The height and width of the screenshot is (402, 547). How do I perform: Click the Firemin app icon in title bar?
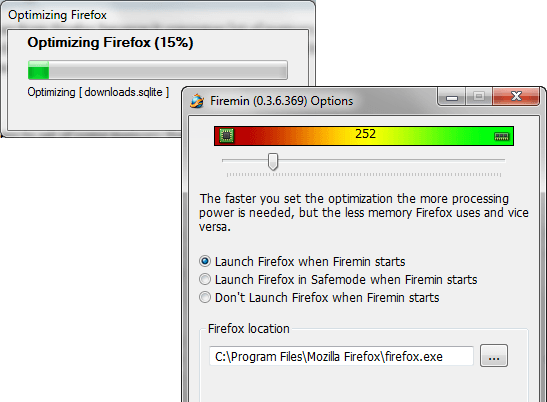tap(197, 101)
